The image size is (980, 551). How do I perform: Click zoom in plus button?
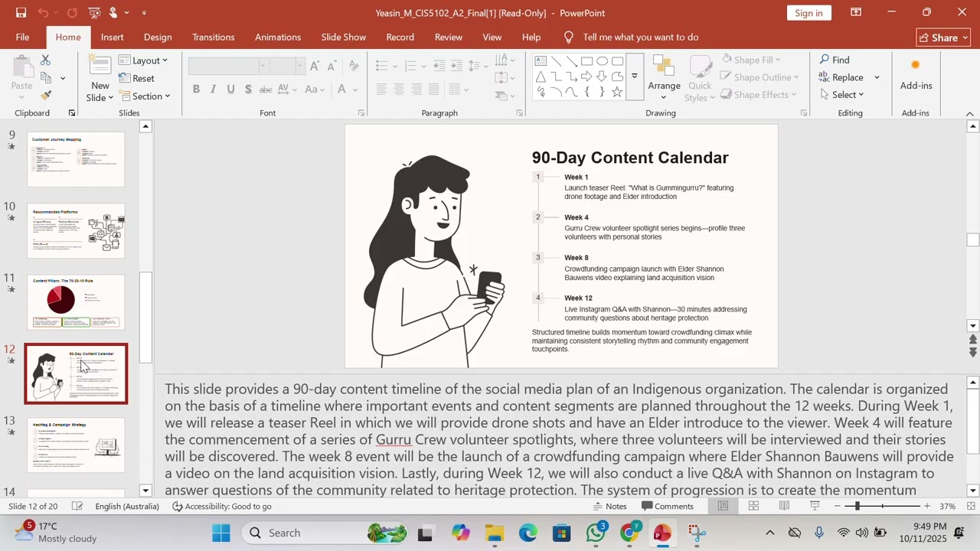click(926, 506)
